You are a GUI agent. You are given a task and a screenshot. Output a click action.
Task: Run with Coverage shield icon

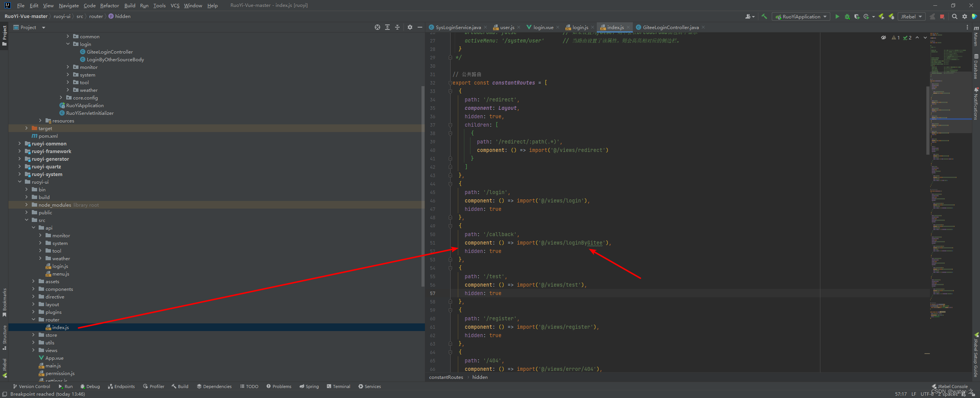coord(857,16)
